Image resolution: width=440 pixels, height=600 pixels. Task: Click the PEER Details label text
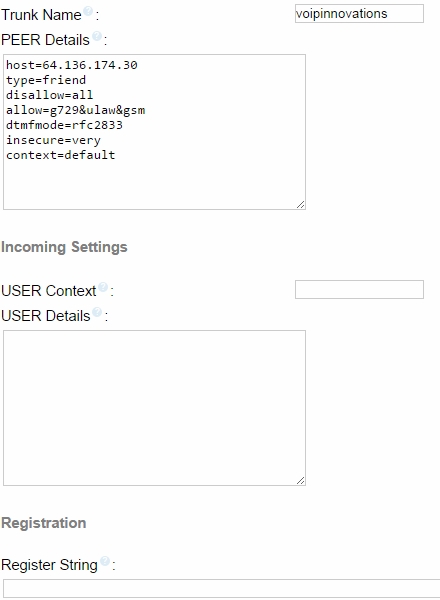pyautogui.click(x=46, y=40)
